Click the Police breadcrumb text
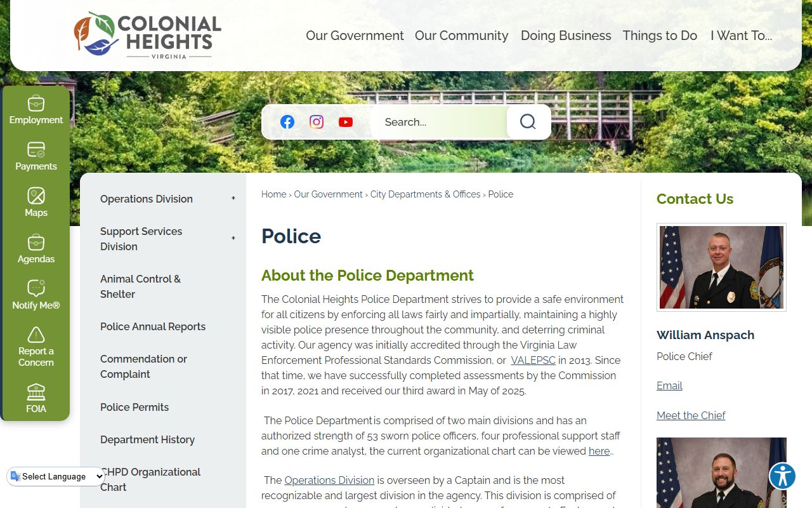 501,194
